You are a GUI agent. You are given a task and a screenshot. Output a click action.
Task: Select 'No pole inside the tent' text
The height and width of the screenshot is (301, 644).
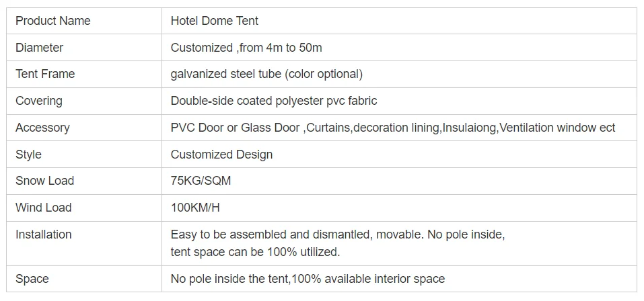229,279
